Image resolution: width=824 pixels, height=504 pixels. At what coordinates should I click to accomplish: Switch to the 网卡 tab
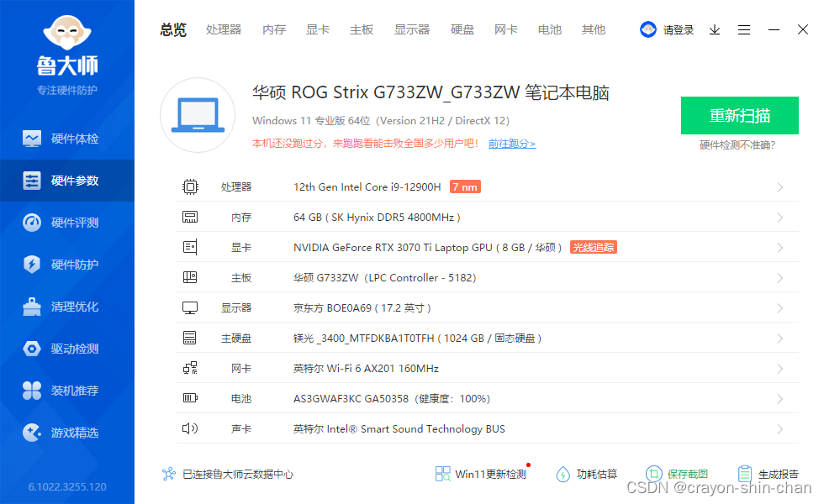click(x=506, y=30)
